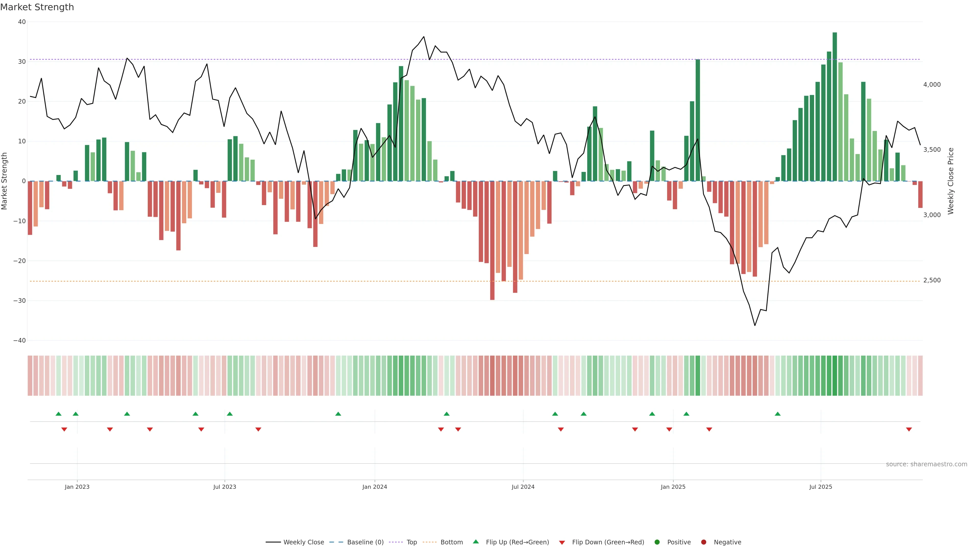Click the darkest green heatmap strip cell
The image size is (980, 551).
click(x=835, y=376)
